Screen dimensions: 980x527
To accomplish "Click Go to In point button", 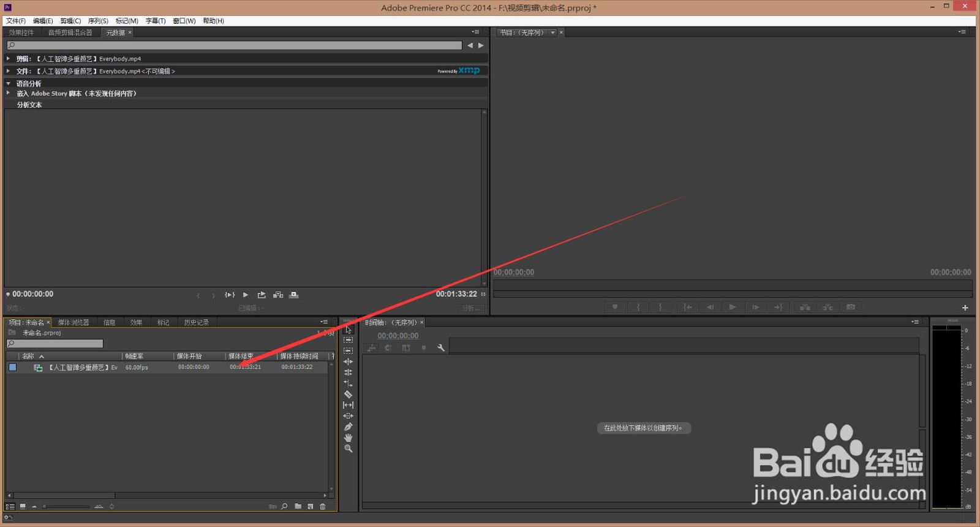I will pos(687,307).
